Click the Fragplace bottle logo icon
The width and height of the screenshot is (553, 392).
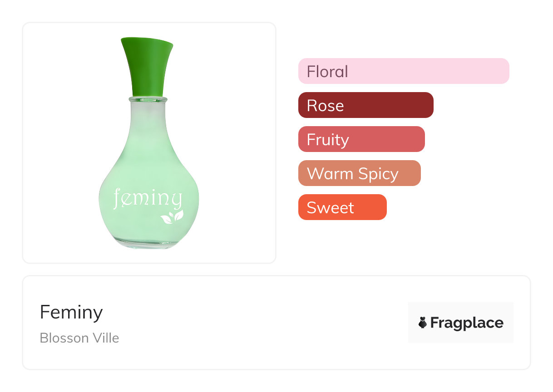[x=423, y=323]
